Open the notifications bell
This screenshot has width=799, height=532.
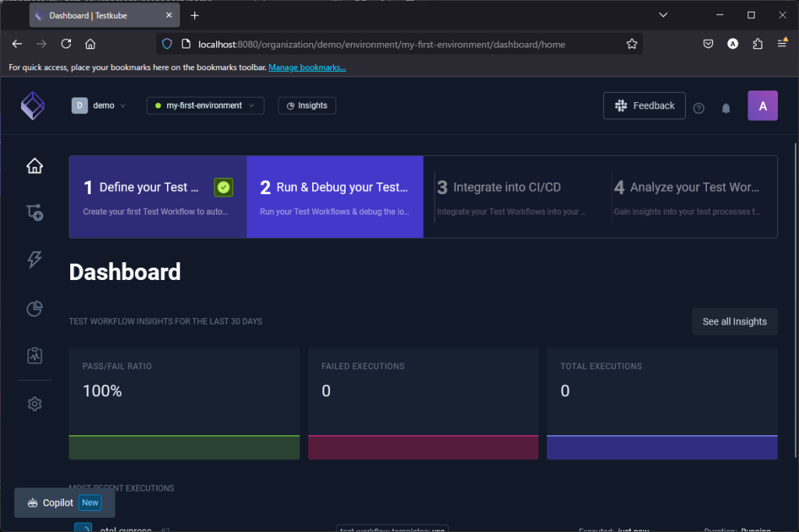(x=726, y=108)
